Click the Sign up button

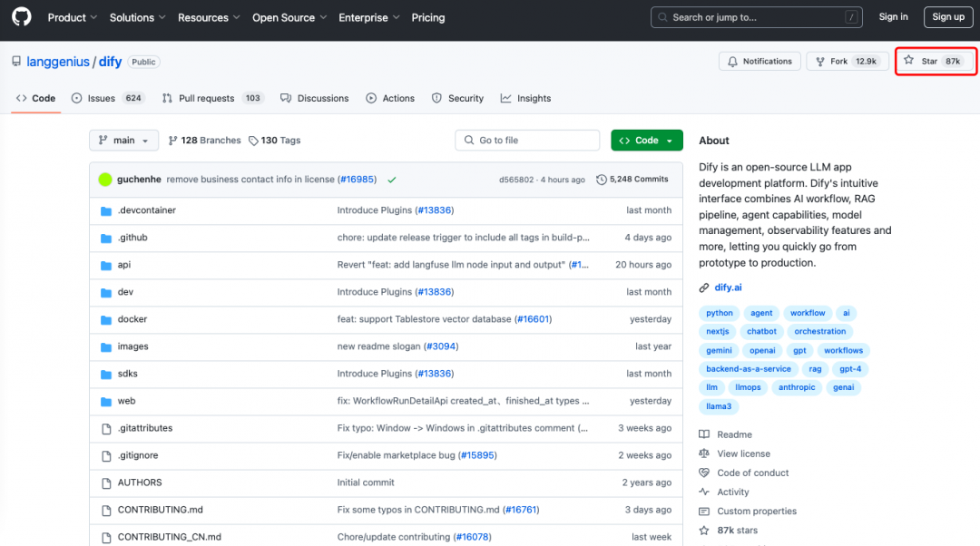pyautogui.click(x=948, y=17)
